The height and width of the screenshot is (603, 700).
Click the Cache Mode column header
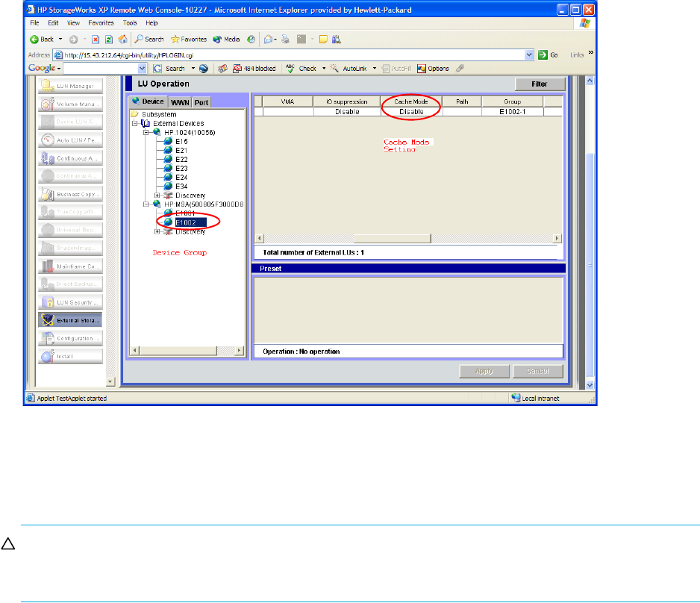tap(411, 101)
